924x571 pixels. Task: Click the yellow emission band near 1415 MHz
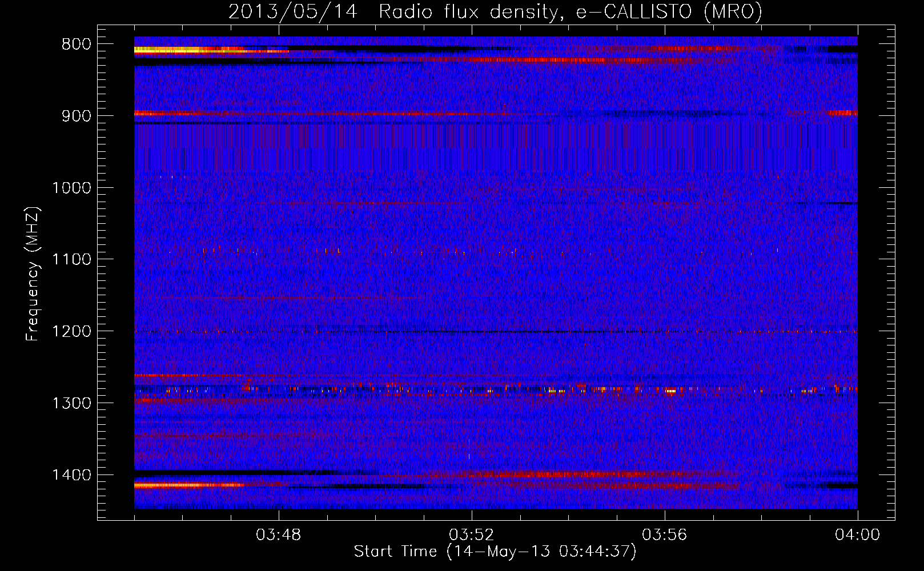tap(188, 485)
